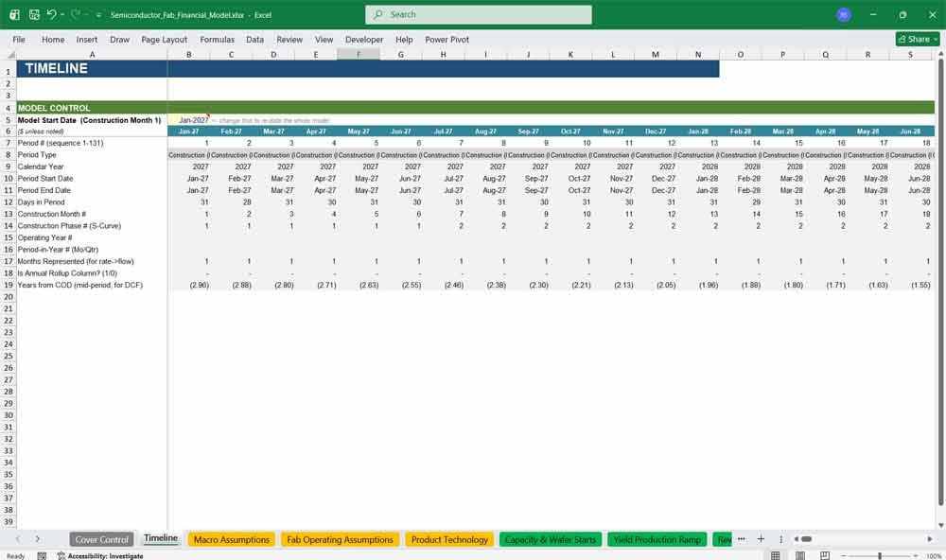Click 'Construction Phase # (S-Curve)' label
This screenshot has width=946, height=560.
pyautogui.click(x=69, y=226)
